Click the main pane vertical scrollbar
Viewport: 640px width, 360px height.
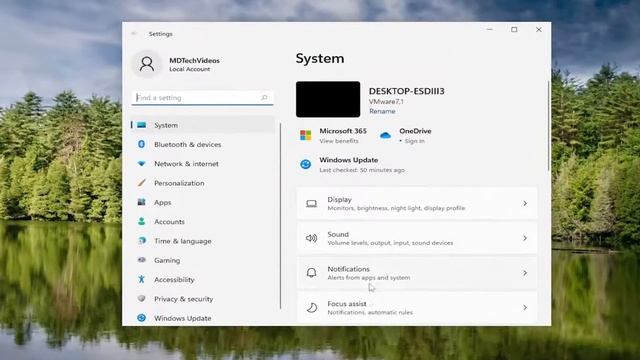click(x=549, y=127)
